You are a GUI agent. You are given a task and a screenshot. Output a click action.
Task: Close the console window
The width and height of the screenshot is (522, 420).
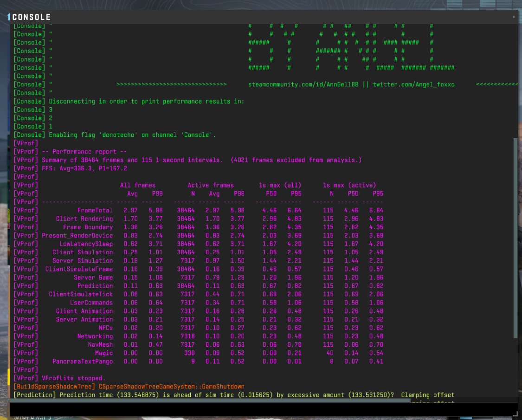(x=513, y=17)
